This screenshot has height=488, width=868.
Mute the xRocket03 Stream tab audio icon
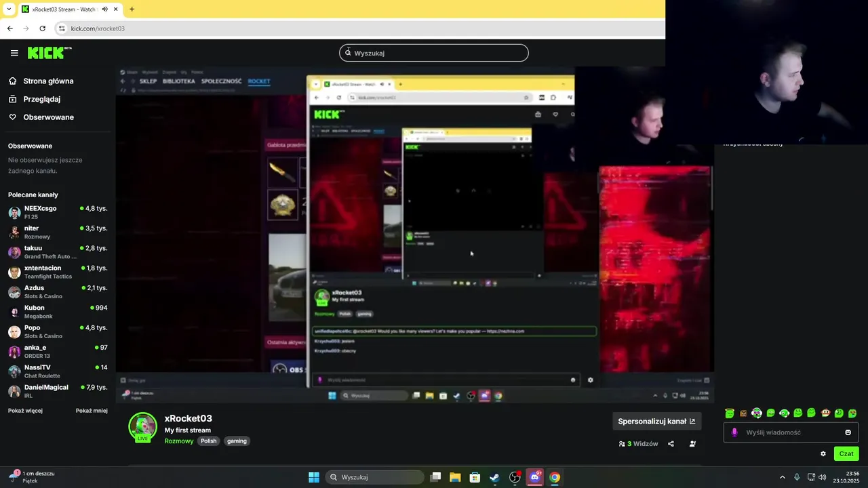tap(105, 9)
